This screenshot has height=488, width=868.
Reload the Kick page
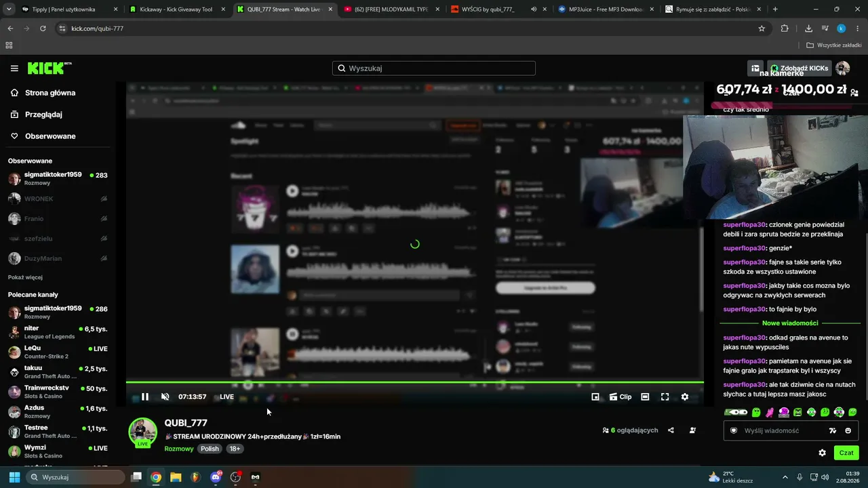[x=43, y=28]
